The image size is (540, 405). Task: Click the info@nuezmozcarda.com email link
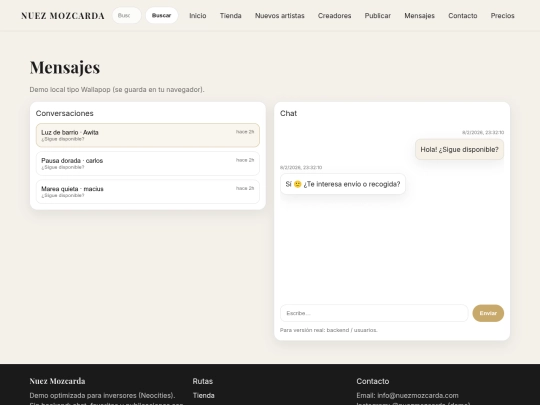(418, 395)
